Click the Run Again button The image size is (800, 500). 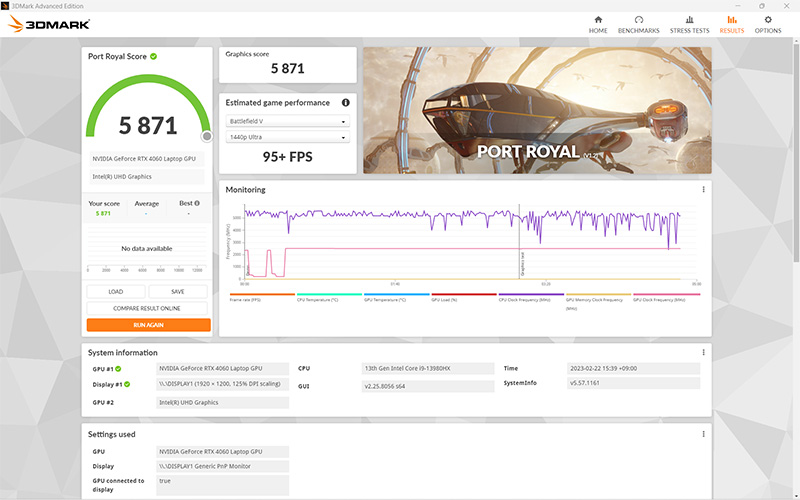click(x=148, y=325)
